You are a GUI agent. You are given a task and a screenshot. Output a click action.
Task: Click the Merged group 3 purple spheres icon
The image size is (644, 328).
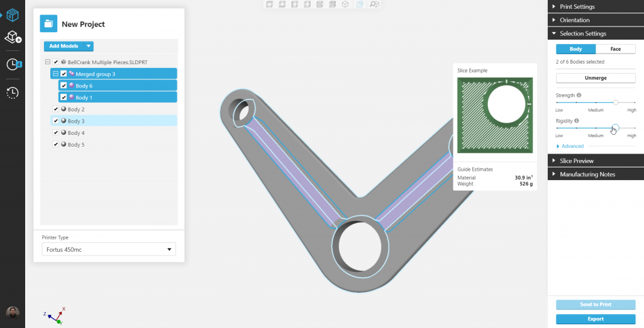point(72,74)
